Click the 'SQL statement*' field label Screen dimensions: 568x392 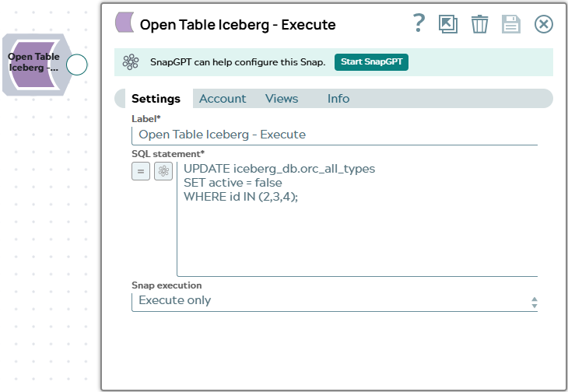click(168, 154)
